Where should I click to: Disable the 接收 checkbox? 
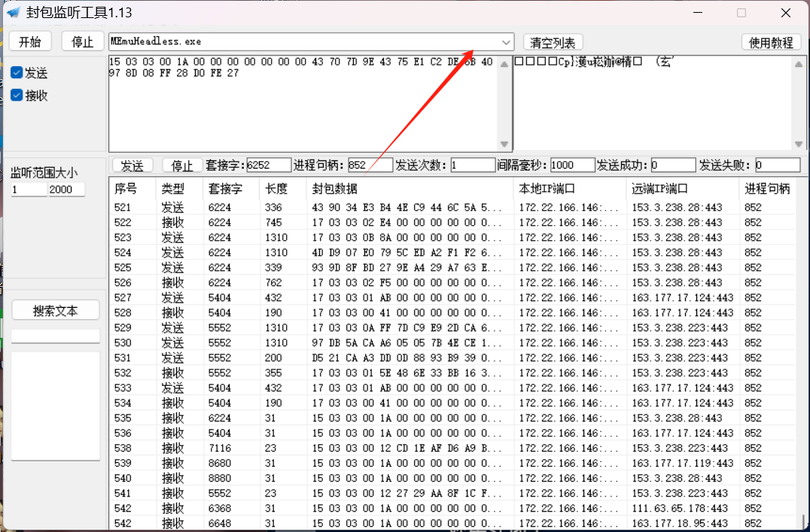click(17, 95)
